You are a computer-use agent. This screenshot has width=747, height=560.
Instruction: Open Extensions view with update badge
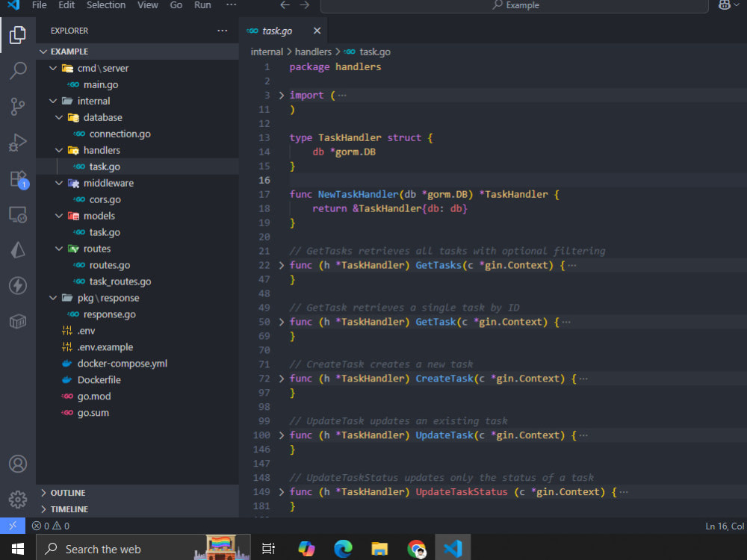pos(19,179)
